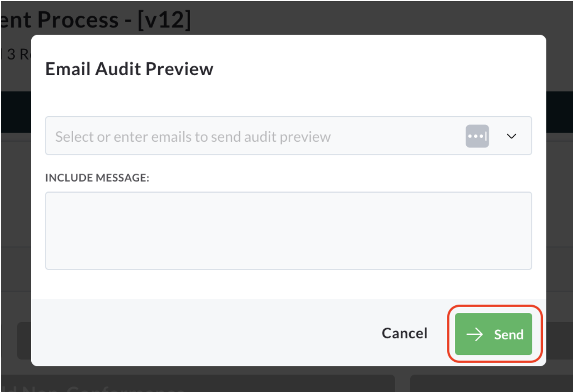Click the blank space right of dialog title
This screenshot has height=392, width=574.
(379, 69)
